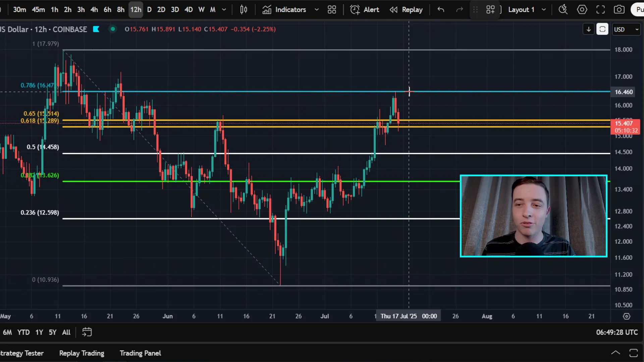Set date range to 6M
The width and height of the screenshot is (644, 362).
click(7, 332)
